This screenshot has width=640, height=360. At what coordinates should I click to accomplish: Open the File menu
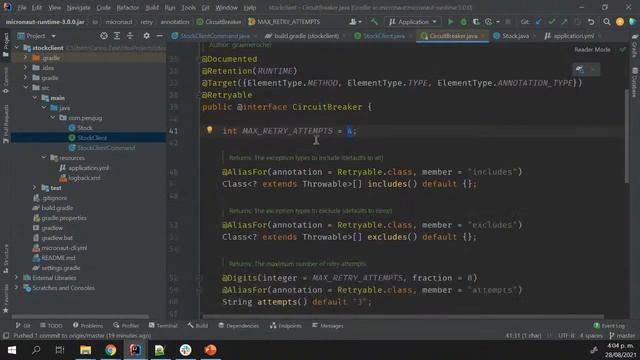[x=22, y=7]
